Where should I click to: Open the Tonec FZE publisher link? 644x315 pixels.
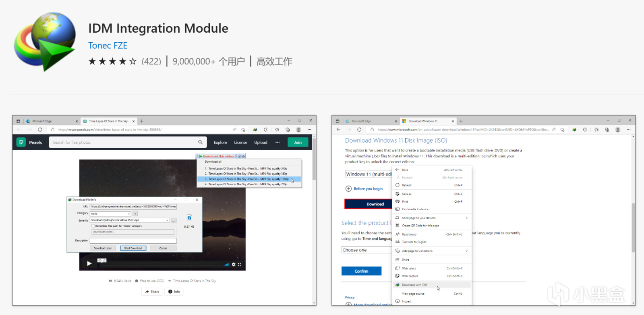pyautogui.click(x=108, y=46)
